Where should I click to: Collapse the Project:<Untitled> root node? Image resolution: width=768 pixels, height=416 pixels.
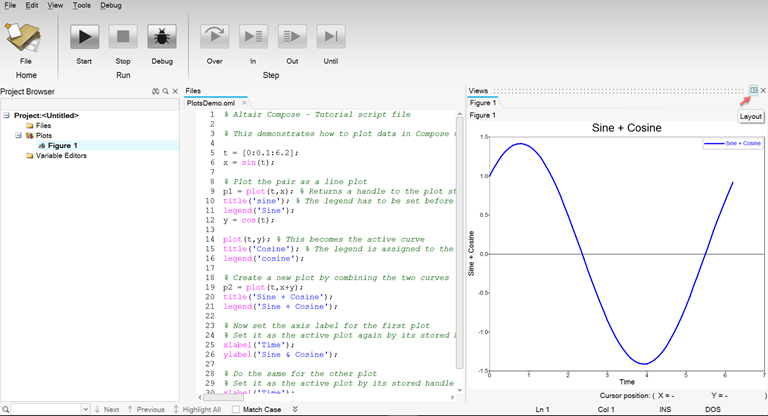[x=7, y=115]
